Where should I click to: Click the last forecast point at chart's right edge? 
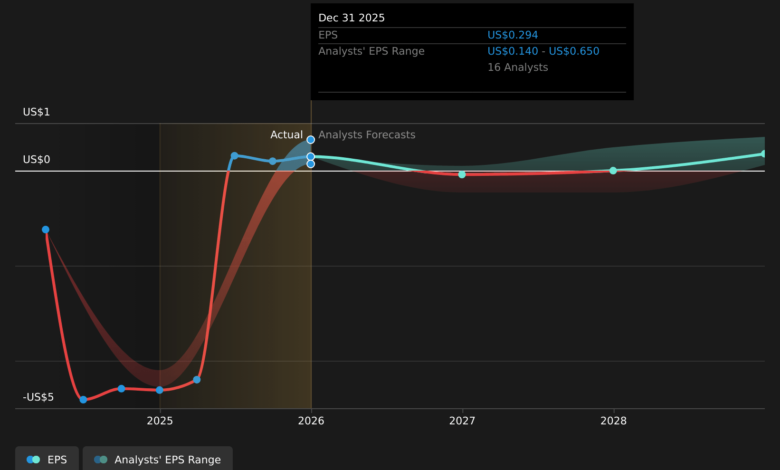(x=764, y=154)
